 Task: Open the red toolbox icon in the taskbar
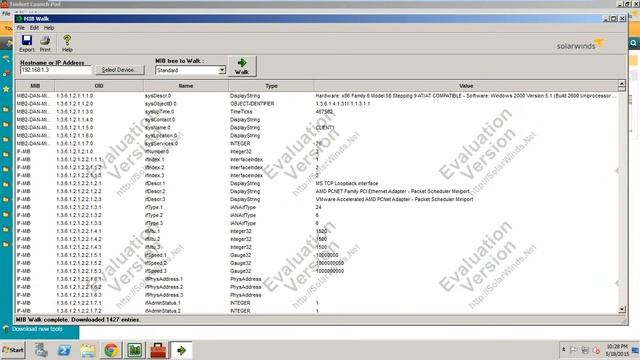click(158, 350)
